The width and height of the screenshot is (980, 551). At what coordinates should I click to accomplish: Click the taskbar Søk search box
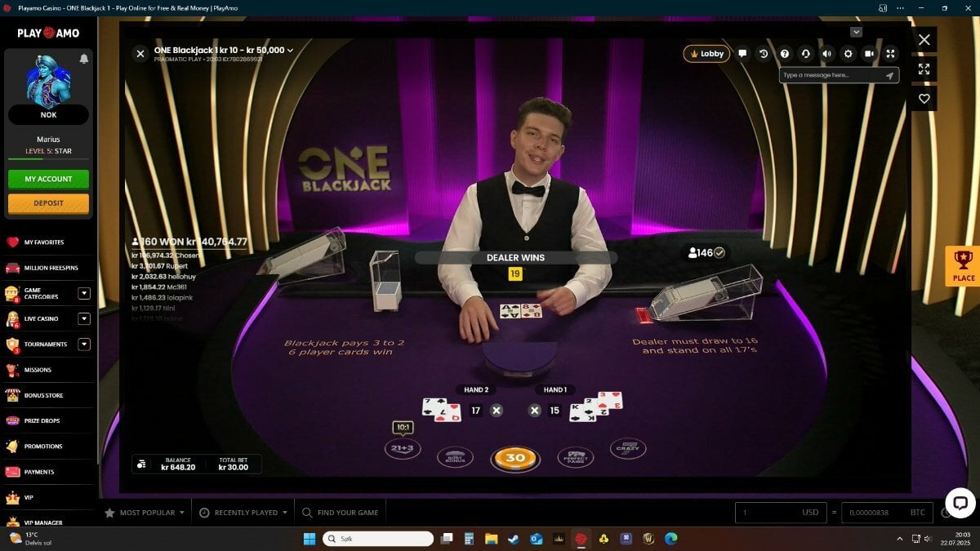(378, 539)
